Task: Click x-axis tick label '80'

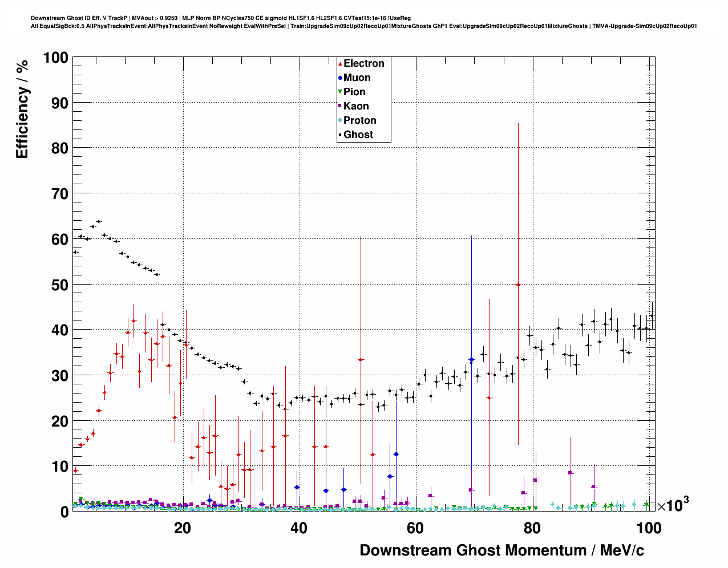Action: pyautogui.click(x=532, y=528)
